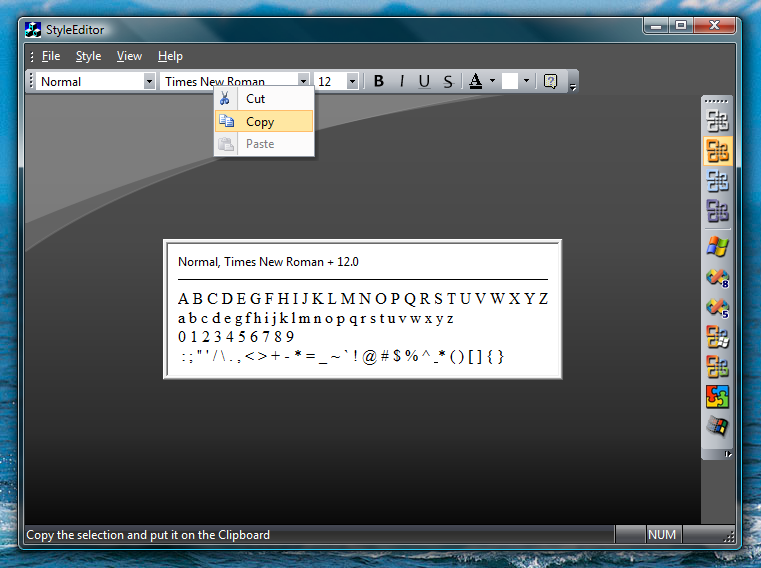The height and width of the screenshot is (568, 761).
Task: Click the NUM status bar indicator
Action: [662, 535]
